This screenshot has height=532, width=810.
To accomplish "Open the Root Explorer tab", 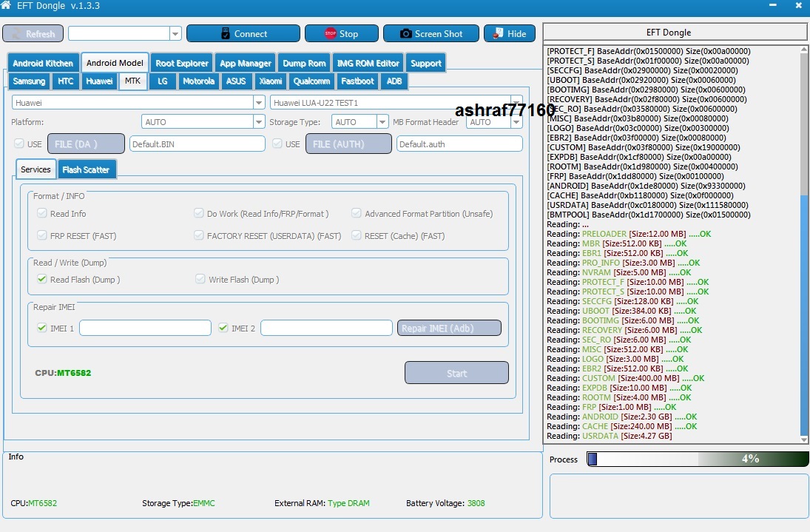I will pyautogui.click(x=182, y=63).
